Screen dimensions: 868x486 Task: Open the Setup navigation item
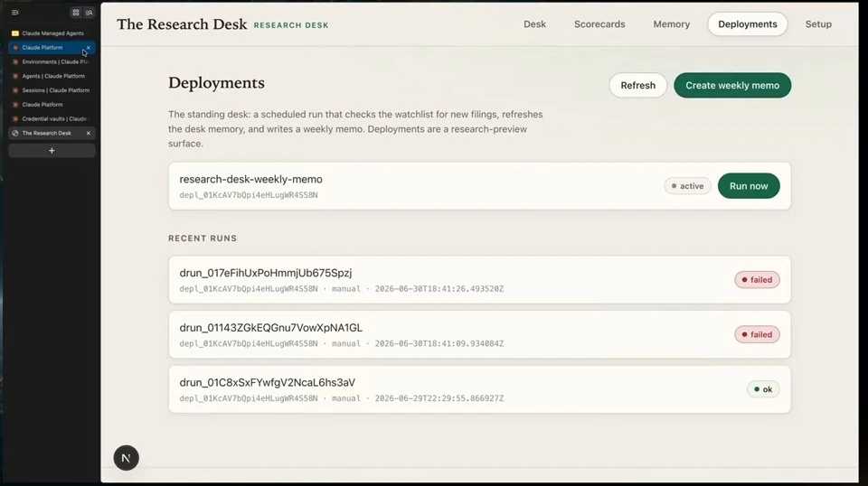coord(818,24)
